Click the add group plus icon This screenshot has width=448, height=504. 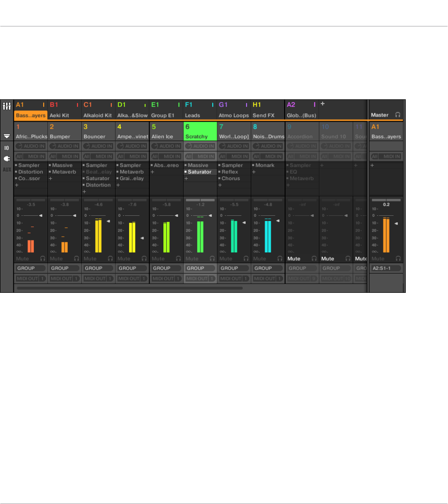[323, 104]
